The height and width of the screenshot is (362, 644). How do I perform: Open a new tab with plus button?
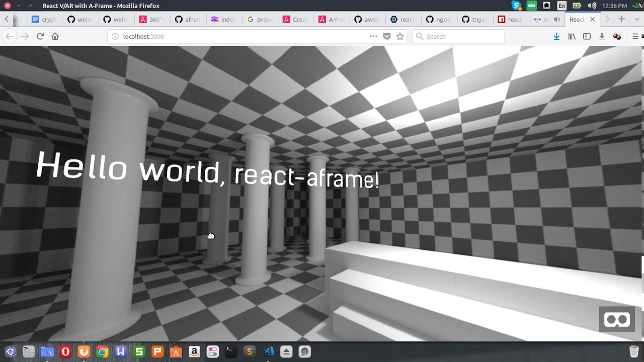(x=622, y=19)
